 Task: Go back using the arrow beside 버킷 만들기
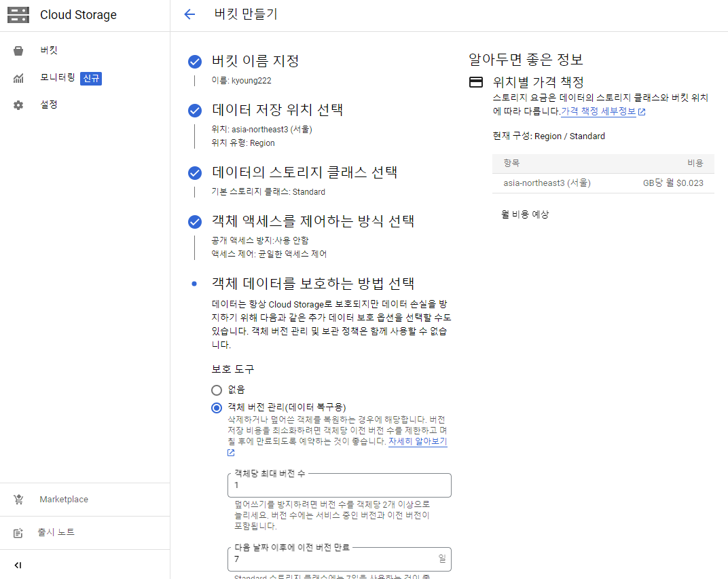point(189,14)
